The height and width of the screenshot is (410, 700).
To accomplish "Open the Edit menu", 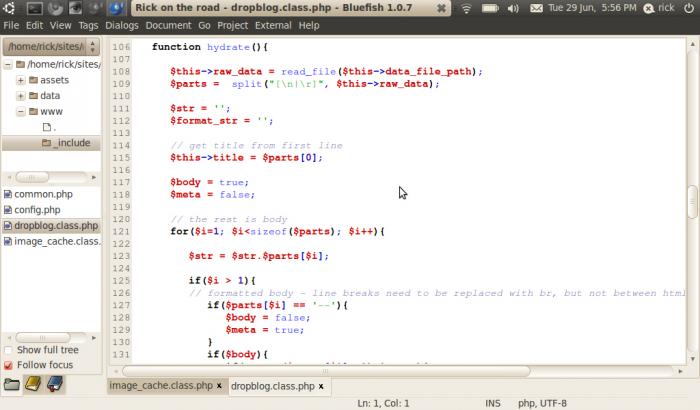I will (34, 25).
